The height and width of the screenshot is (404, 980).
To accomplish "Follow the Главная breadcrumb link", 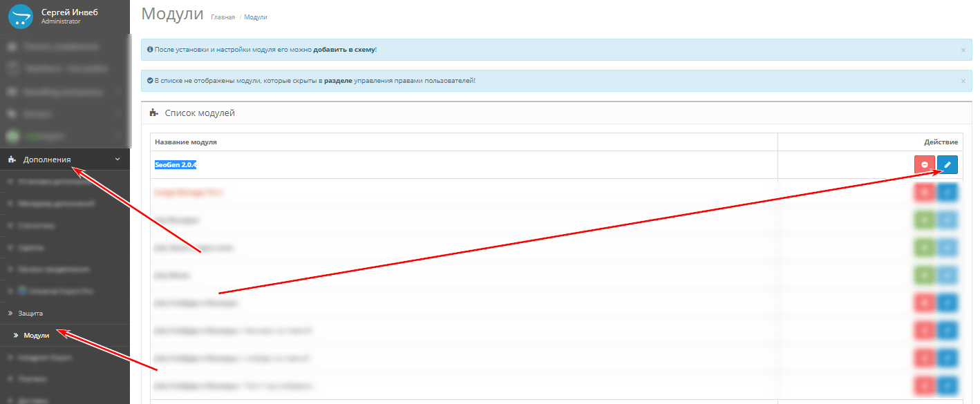I will tap(223, 17).
